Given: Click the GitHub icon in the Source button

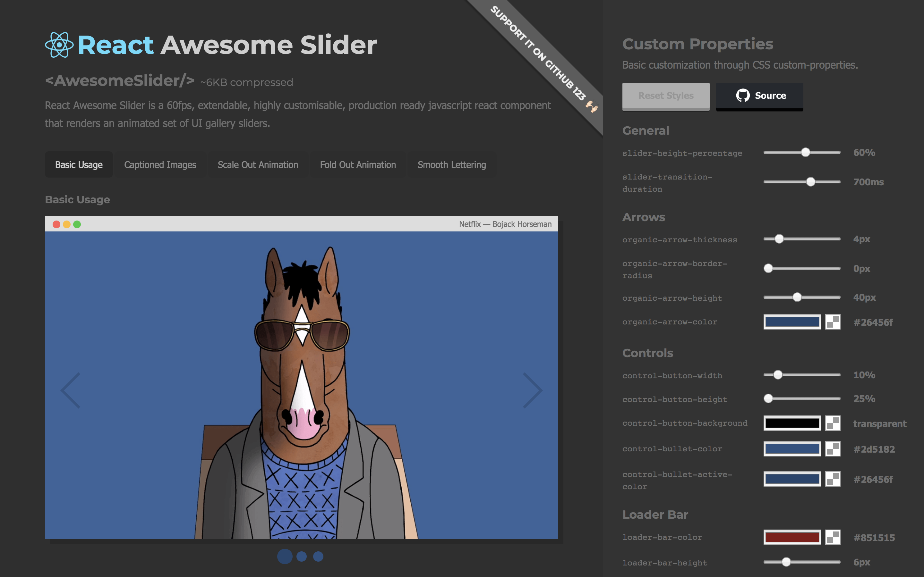Looking at the screenshot, I should (x=743, y=96).
